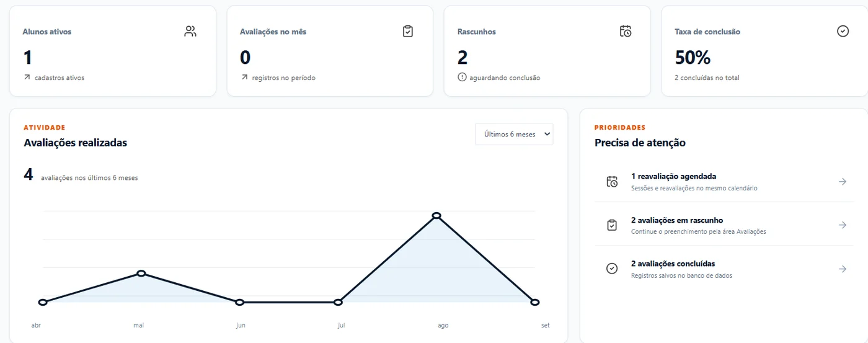The width and height of the screenshot is (868, 343).
Task: Open the arrow for 2 avaliações em rascunho
Action: pyautogui.click(x=843, y=225)
